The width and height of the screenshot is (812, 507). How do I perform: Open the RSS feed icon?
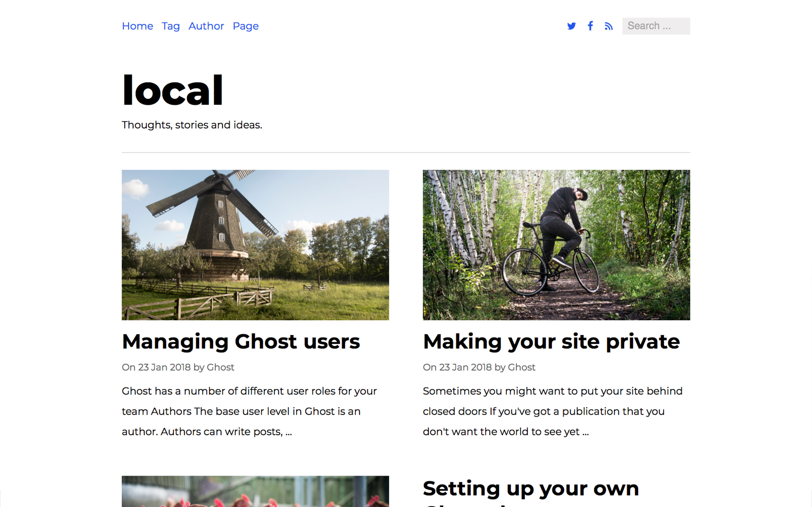pyautogui.click(x=608, y=26)
